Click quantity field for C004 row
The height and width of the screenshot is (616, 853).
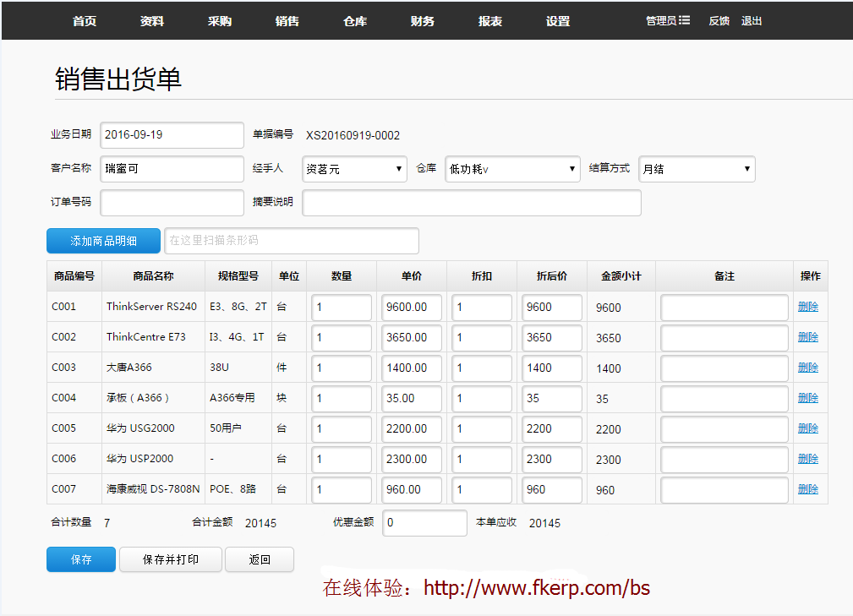click(x=342, y=399)
